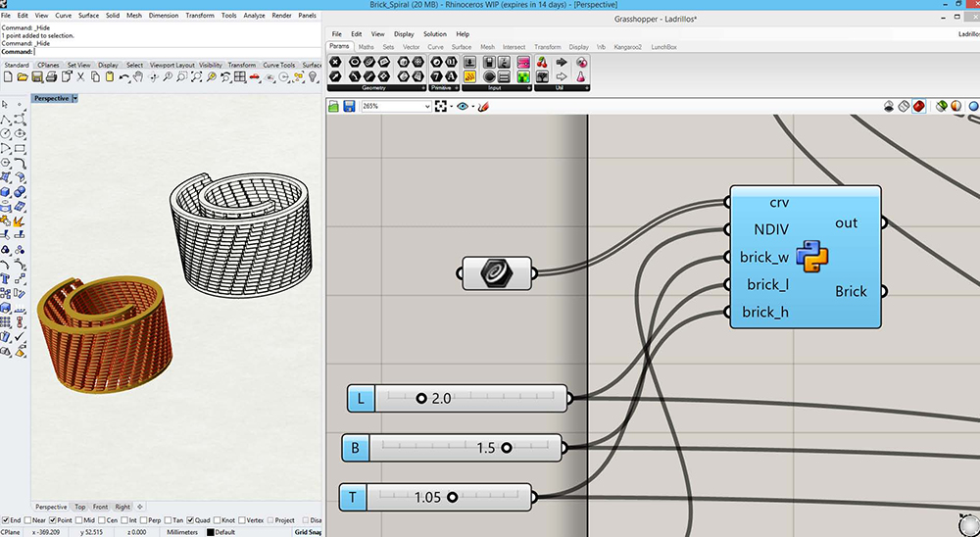Click the L slider grip at 2.0
The image size is (980, 537).
[421, 398]
